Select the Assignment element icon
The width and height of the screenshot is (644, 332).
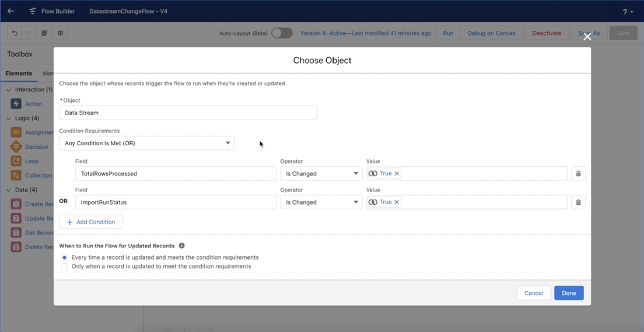tap(16, 132)
